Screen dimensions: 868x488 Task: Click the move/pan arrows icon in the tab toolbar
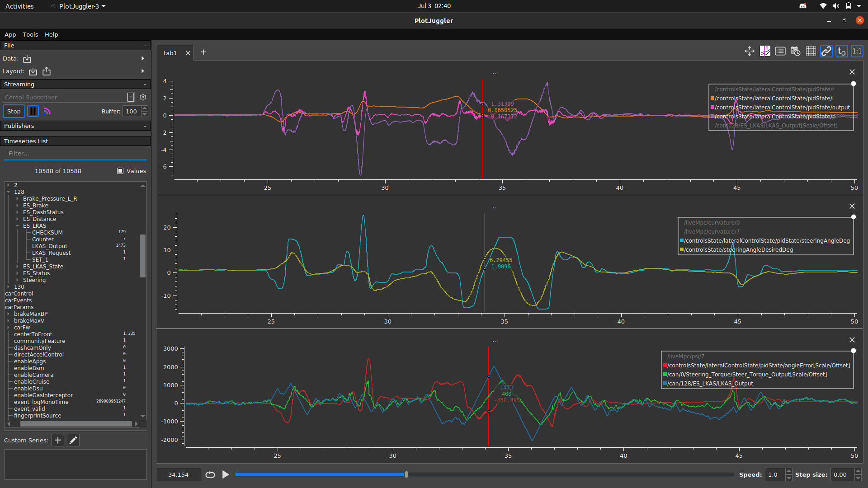click(750, 51)
